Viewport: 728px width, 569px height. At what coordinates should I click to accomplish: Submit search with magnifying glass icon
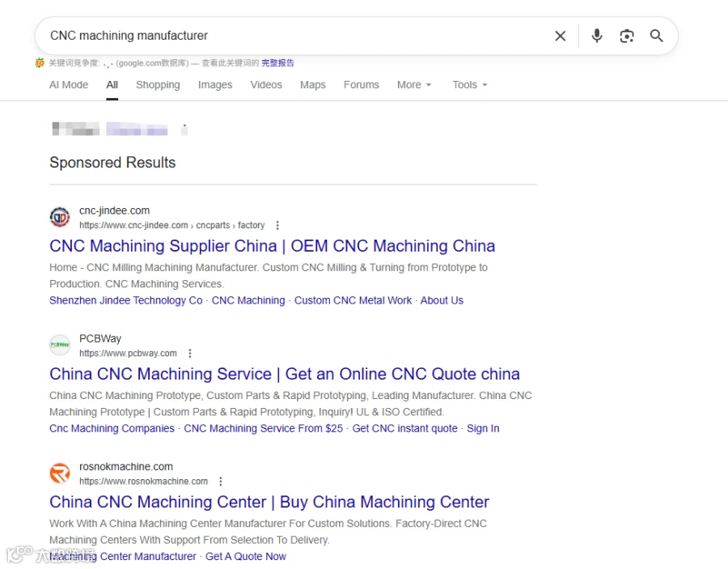(656, 36)
